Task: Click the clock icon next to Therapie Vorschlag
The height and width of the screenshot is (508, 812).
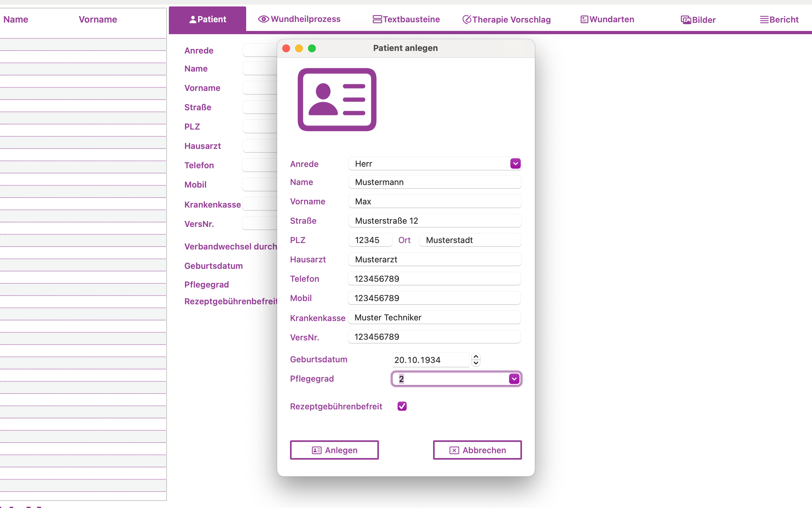Action: pyautogui.click(x=467, y=19)
